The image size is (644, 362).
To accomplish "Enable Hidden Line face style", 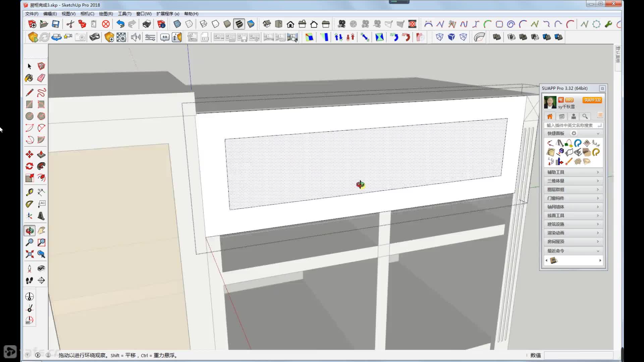I will pyautogui.click(x=215, y=24).
